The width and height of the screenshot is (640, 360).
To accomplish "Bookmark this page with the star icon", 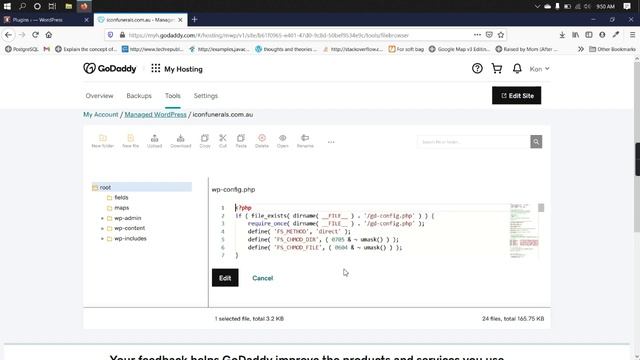I will click(501, 35).
